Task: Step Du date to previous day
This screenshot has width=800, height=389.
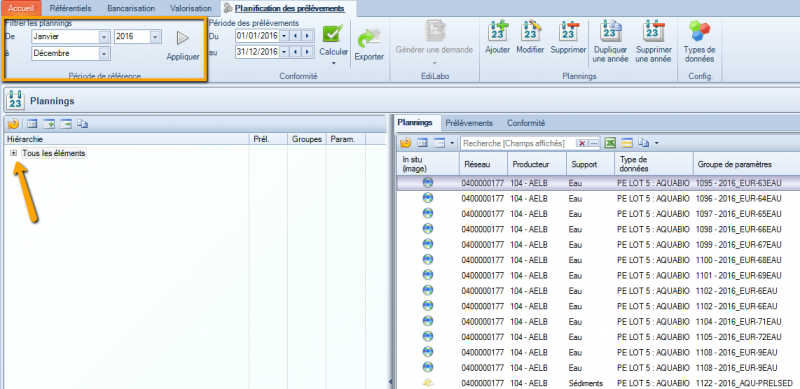Action: [x=295, y=36]
